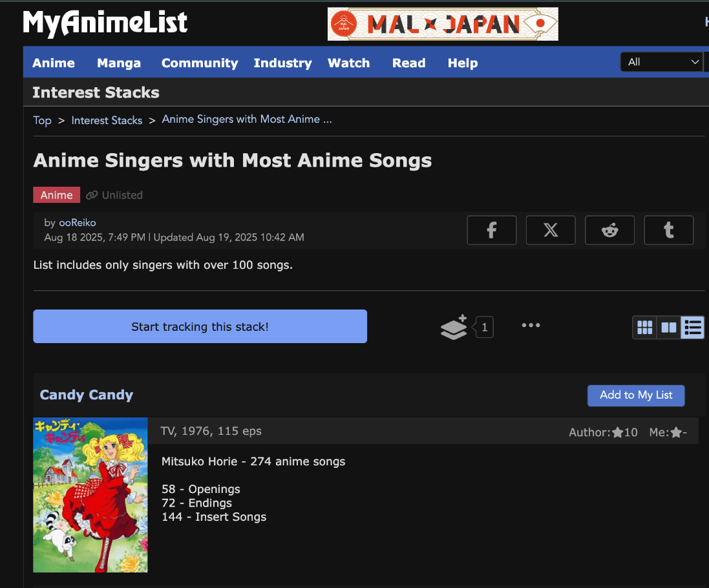The height and width of the screenshot is (588, 709).
Task: Open the ooReiko author profile link
Action: pyautogui.click(x=78, y=223)
